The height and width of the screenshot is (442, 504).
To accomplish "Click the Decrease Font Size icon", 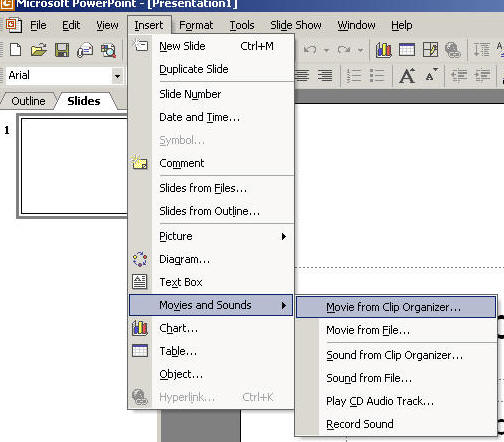I will [x=431, y=75].
